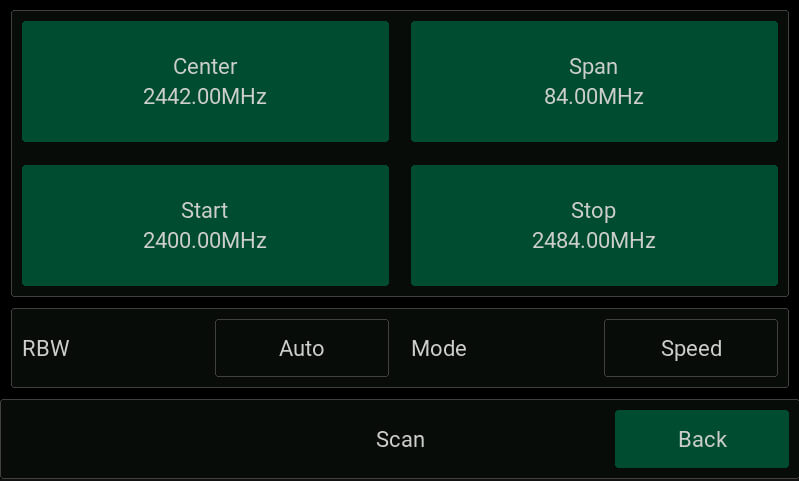
Task: Click the word Span in its tile
Action: click(x=594, y=67)
